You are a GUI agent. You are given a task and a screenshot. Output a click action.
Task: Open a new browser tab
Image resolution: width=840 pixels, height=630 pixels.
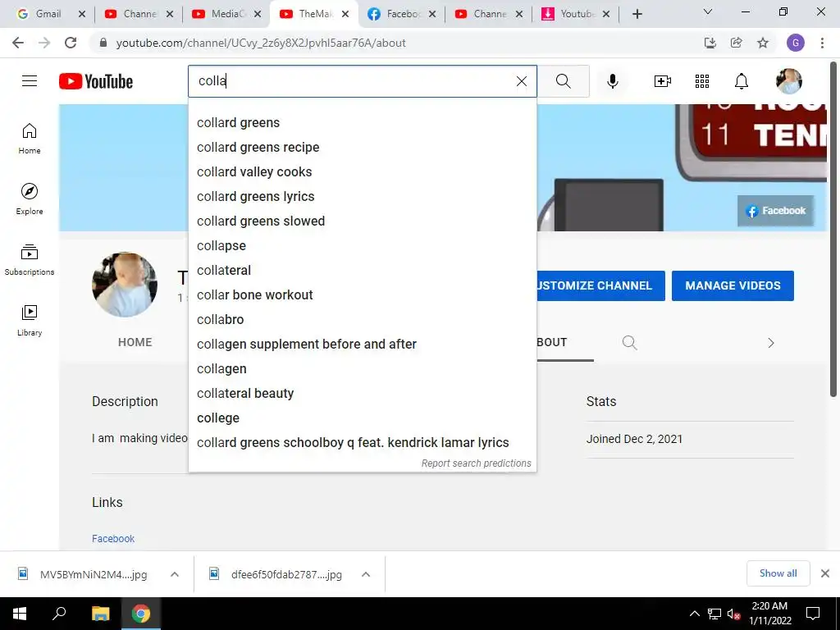click(637, 14)
